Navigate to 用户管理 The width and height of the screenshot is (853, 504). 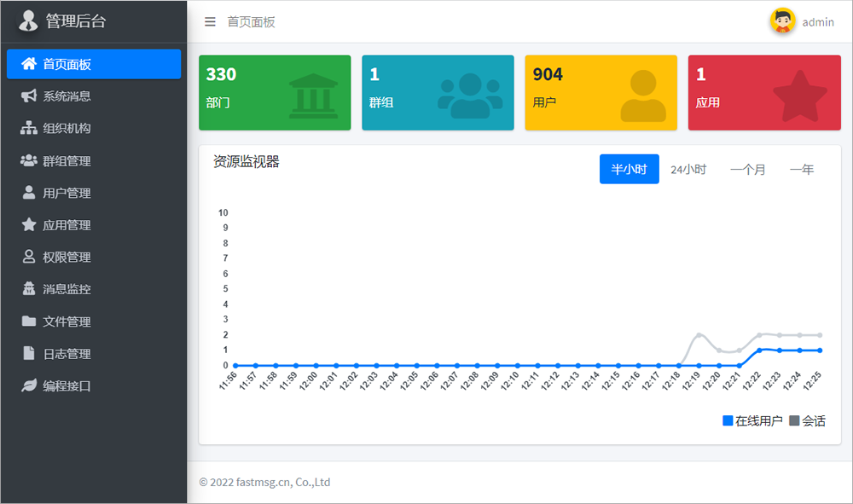(94, 193)
